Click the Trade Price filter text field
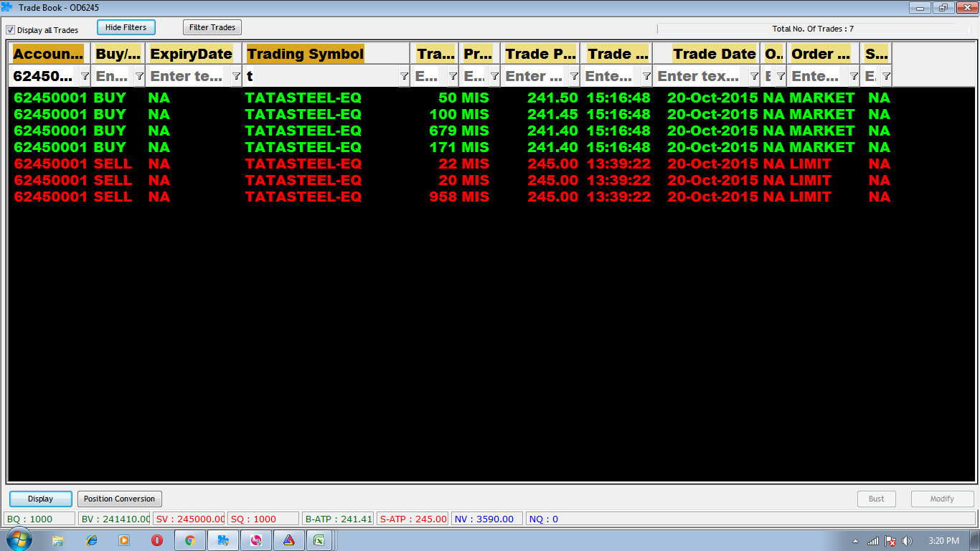 [x=535, y=76]
